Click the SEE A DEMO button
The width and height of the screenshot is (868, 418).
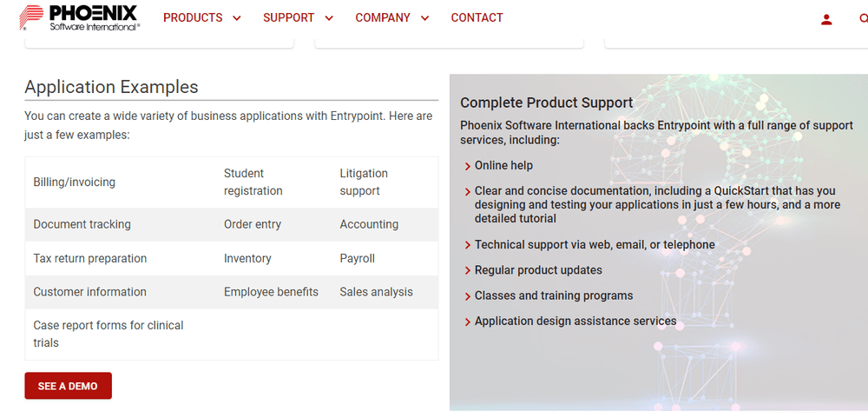point(68,386)
